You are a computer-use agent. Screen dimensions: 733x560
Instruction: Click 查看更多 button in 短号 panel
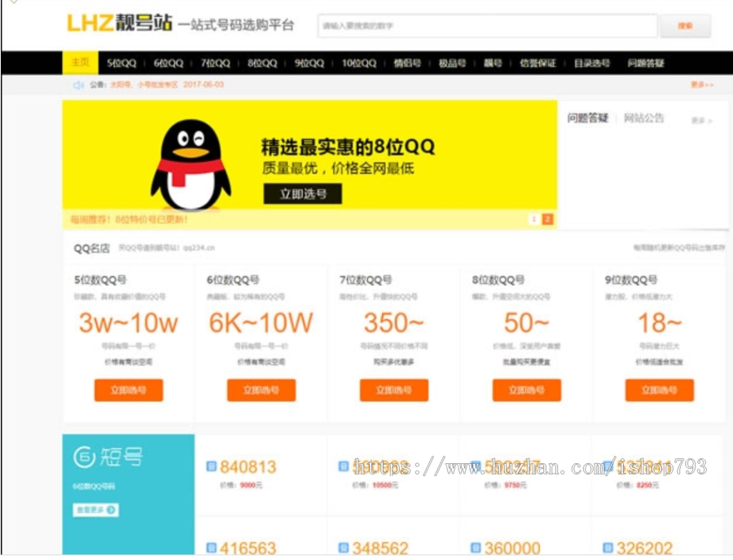coord(96,510)
